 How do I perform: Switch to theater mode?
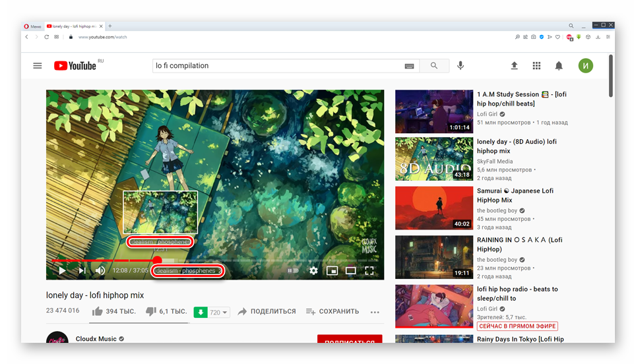350,270
